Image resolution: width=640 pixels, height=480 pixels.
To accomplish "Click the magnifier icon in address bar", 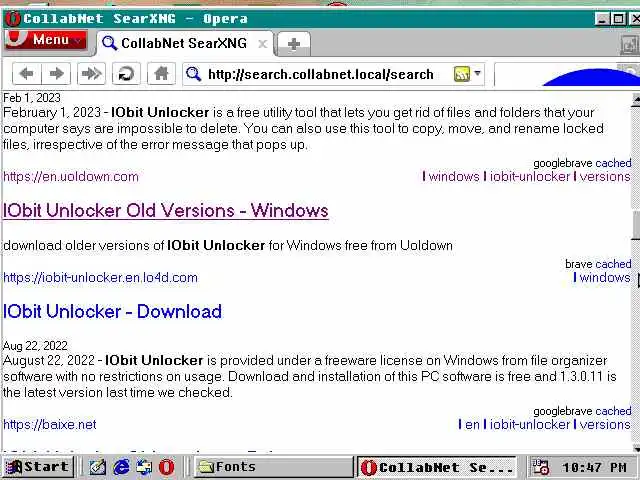I will click(193, 74).
